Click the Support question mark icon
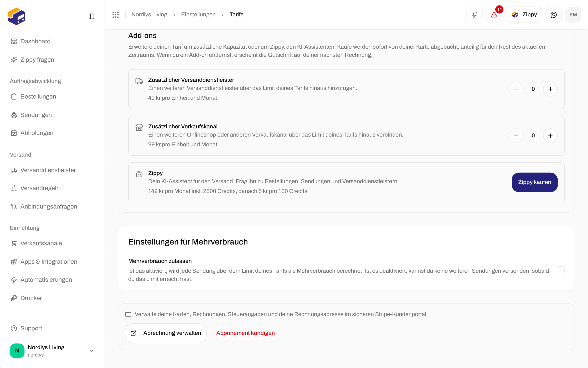 click(14, 328)
